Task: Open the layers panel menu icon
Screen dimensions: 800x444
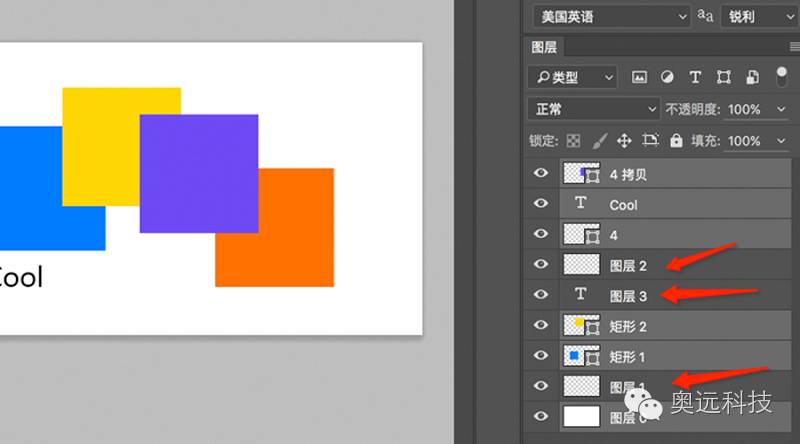Action: point(794,47)
